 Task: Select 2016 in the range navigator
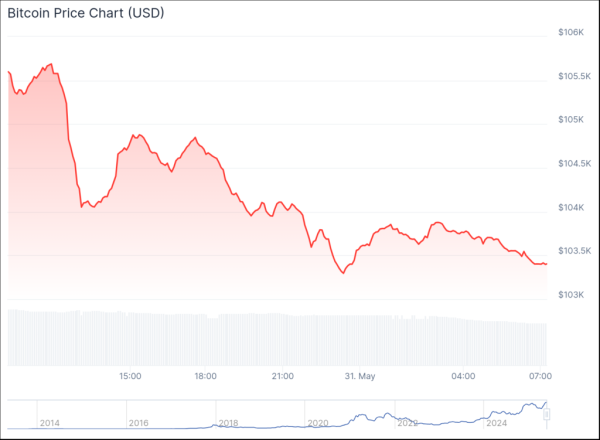[x=138, y=423]
